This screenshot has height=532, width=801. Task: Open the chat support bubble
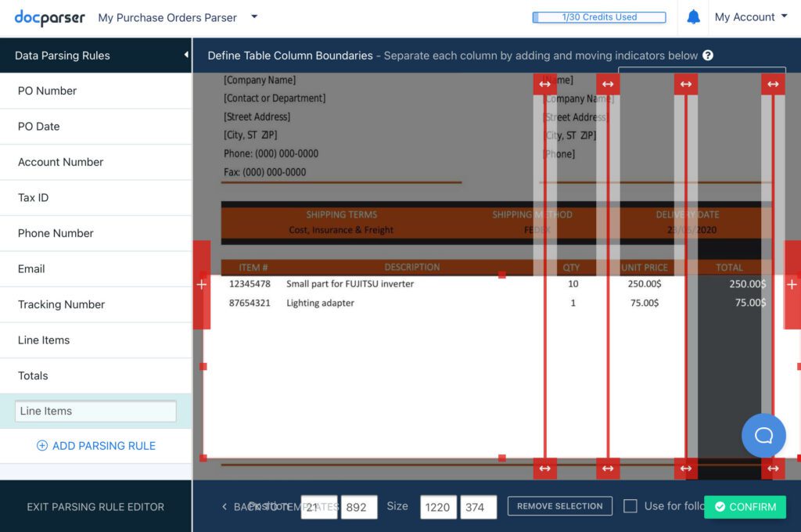point(763,436)
